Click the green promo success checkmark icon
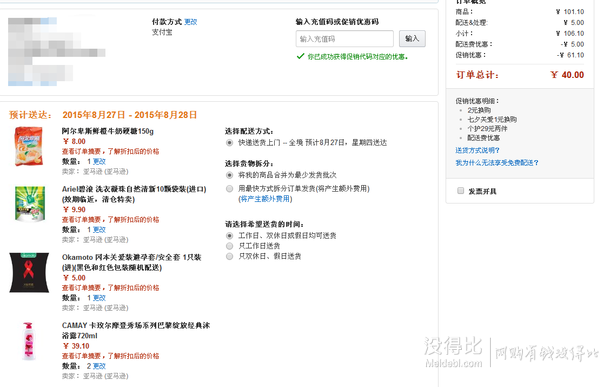This screenshot has width=610, height=387. [x=300, y=56]
